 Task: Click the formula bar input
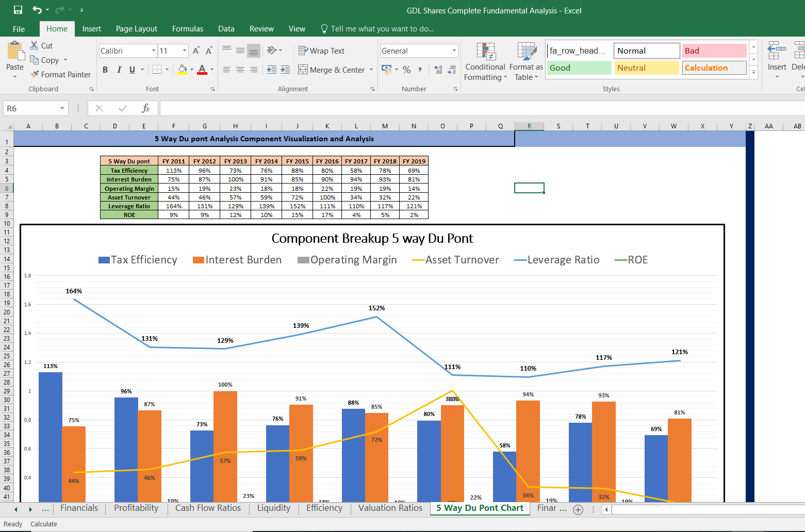click(482, 108)
